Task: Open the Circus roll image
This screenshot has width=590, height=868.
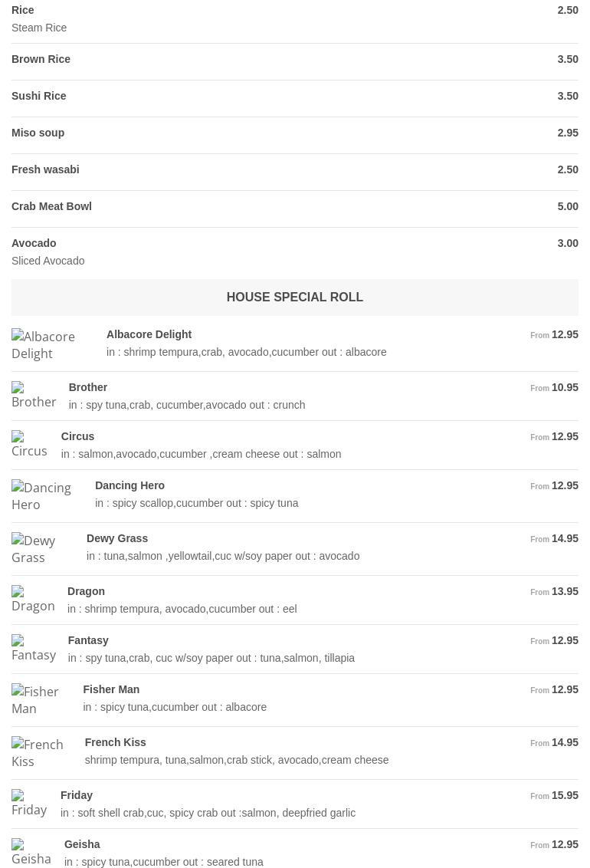Action: (29, 445)
